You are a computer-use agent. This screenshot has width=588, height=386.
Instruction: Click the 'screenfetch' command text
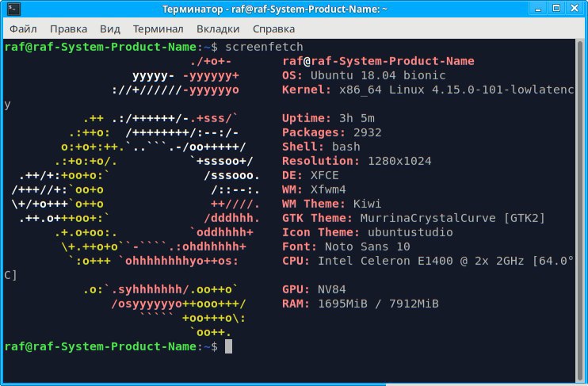pos(264,47)
